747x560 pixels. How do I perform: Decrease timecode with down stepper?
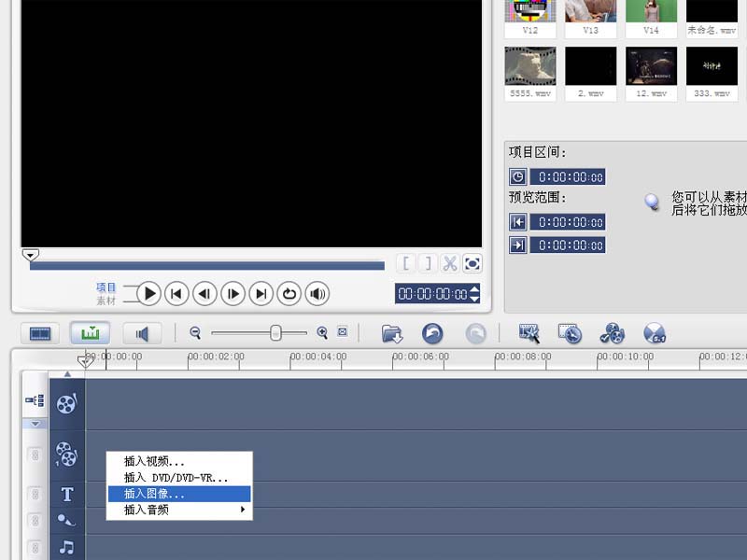(x=474, y=299)
